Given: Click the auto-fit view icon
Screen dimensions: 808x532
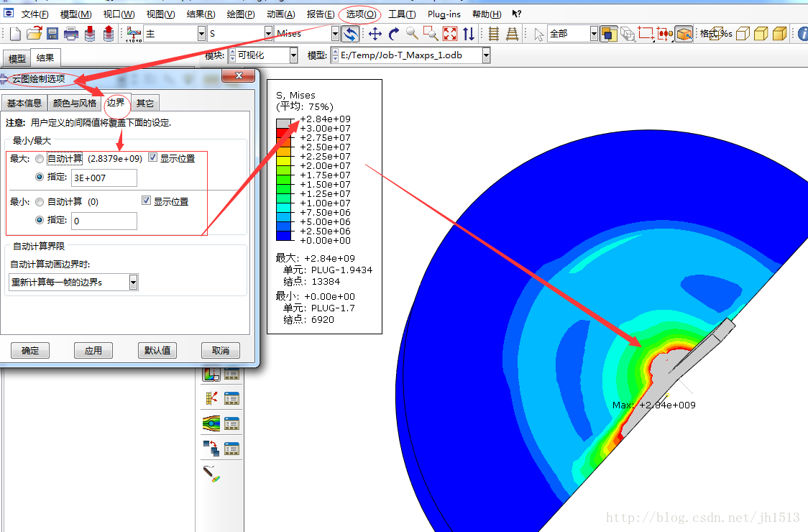Looking at the screenshot, I should (450, 34).
